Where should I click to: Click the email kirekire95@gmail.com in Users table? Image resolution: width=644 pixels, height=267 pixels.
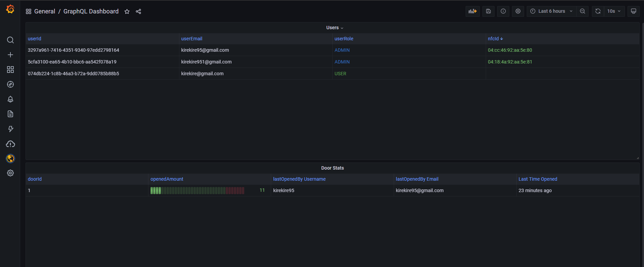(205, 50)
